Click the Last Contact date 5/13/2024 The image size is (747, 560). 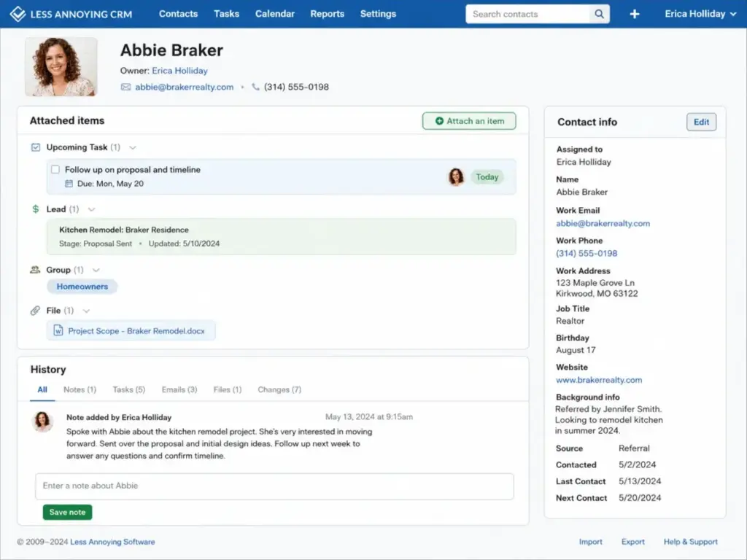point(640,481)
